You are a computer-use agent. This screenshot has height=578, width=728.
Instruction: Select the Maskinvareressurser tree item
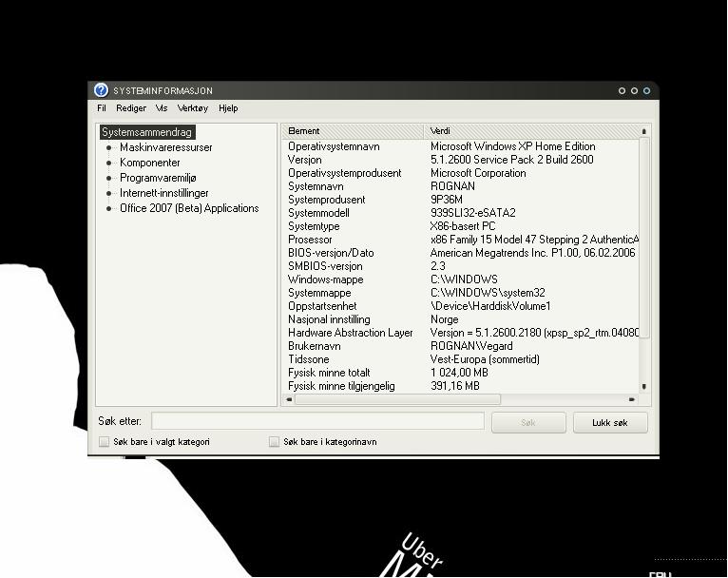click(x=165, y=147)
